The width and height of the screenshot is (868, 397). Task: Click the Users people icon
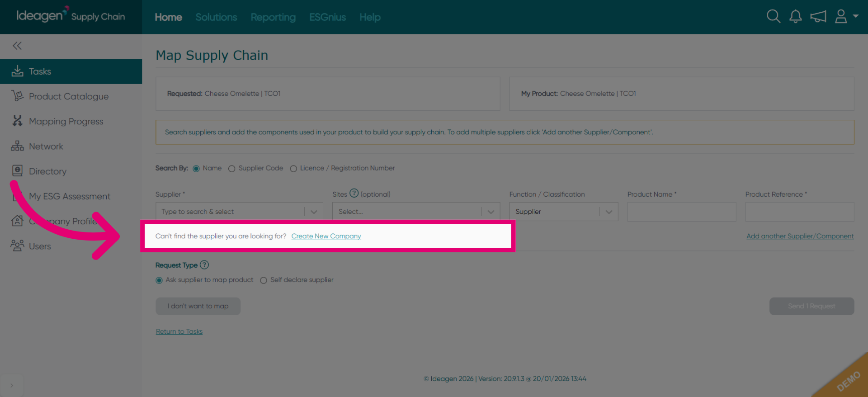[x=17, y=246]
